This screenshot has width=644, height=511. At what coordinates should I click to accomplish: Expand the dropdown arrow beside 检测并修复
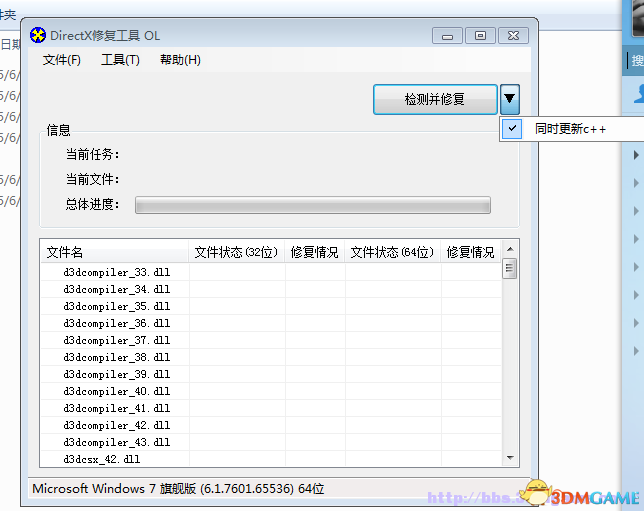510,99
